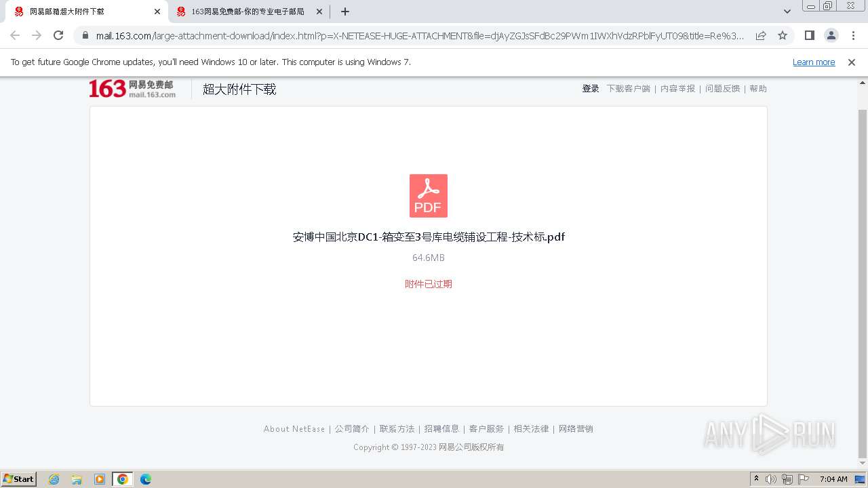Click the browser forward arrow
This screenshot has height=488, width=868.
pyautogui.click(x=37, y=35)
